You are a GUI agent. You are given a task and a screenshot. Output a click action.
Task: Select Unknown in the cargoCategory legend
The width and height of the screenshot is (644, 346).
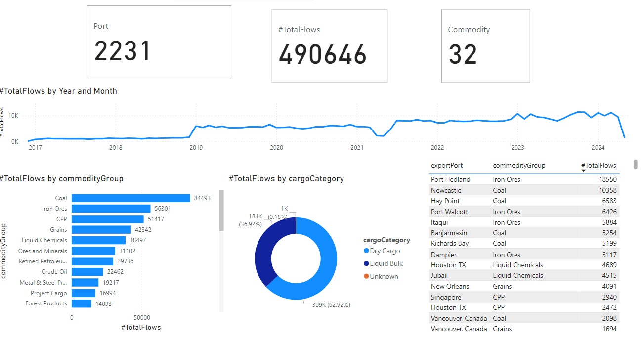(384, 277)
